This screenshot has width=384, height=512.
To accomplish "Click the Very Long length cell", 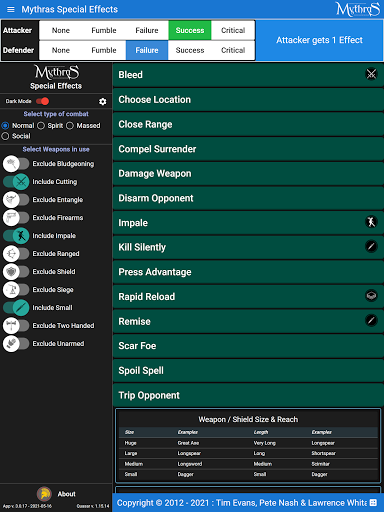I will tap(265, 443).
